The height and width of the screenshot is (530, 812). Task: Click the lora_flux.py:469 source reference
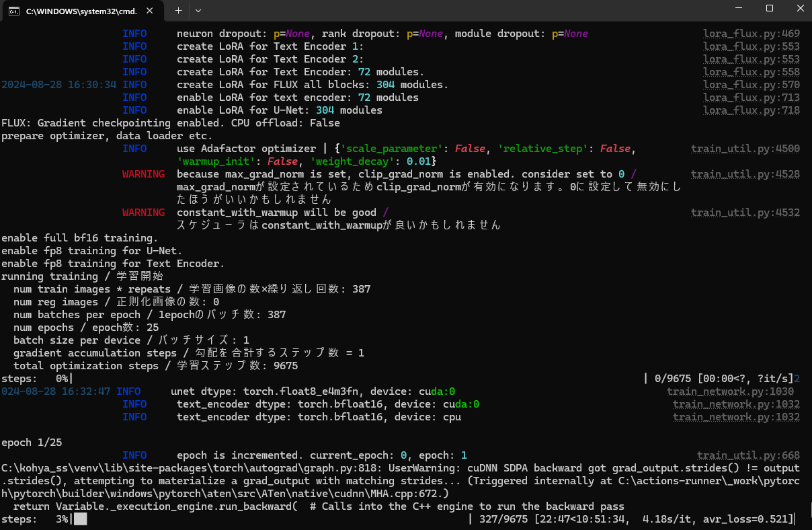click(x=752, y=34)
